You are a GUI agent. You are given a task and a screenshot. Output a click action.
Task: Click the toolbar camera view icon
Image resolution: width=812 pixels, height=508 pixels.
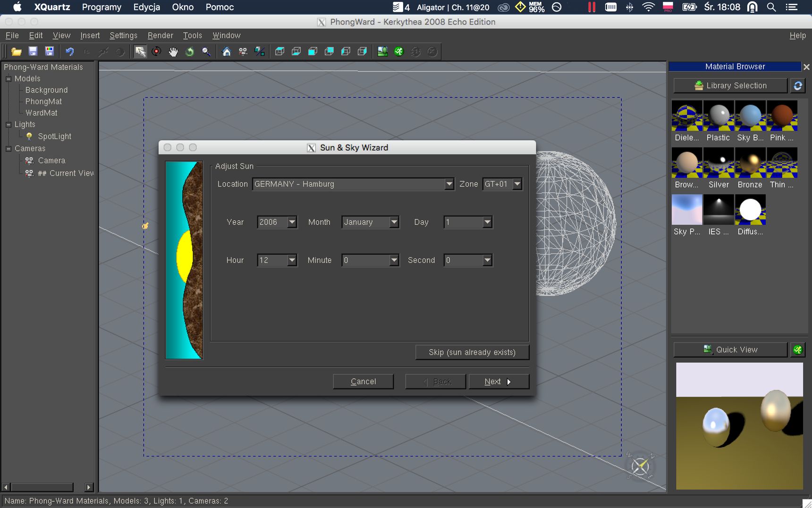(x=243, y=52)
